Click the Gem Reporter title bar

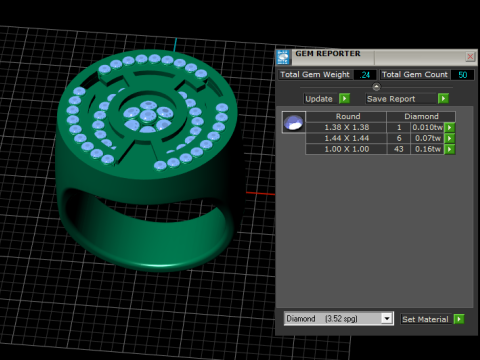pos(378,57)
